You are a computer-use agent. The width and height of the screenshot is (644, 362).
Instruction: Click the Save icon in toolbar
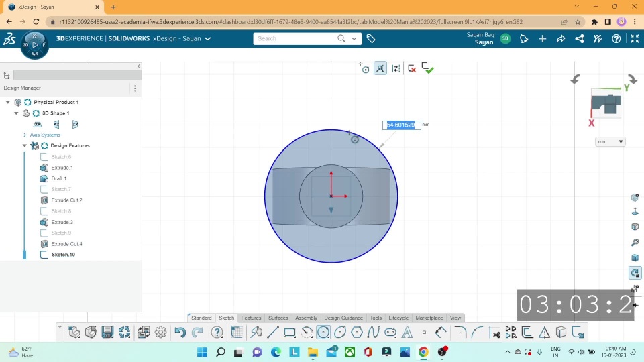(x=107, y=333)
